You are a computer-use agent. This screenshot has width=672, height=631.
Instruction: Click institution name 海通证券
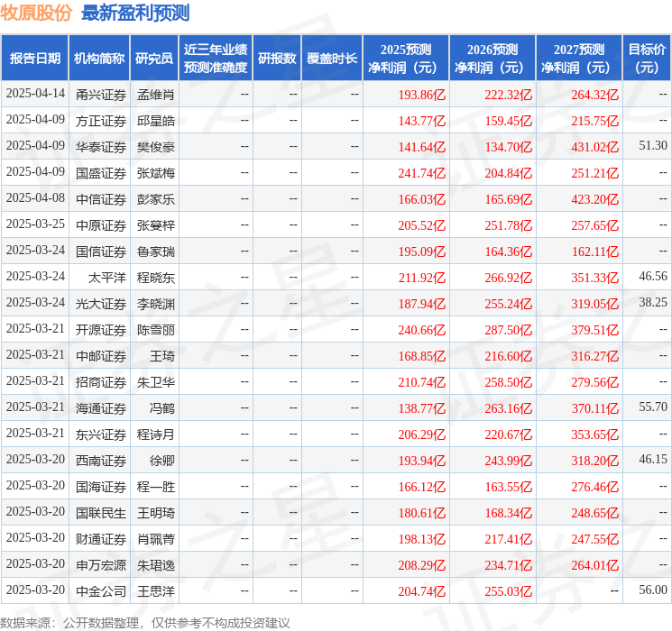point(101,407)
